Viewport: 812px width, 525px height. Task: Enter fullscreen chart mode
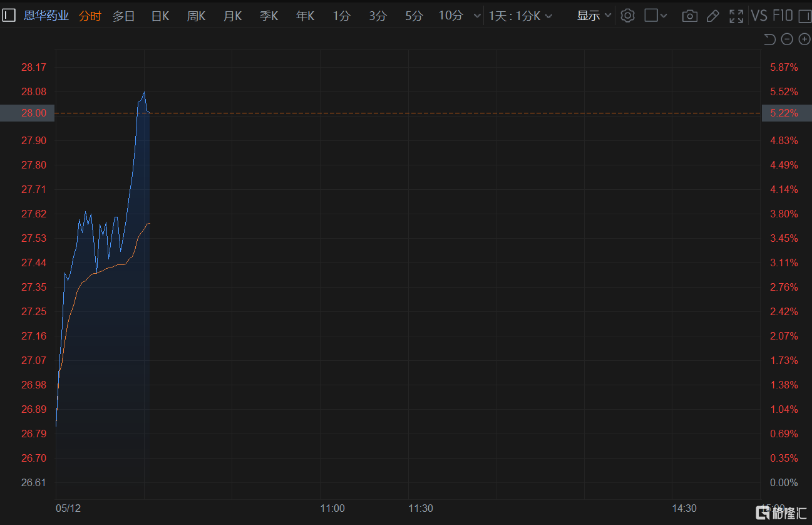click(736, 16)
